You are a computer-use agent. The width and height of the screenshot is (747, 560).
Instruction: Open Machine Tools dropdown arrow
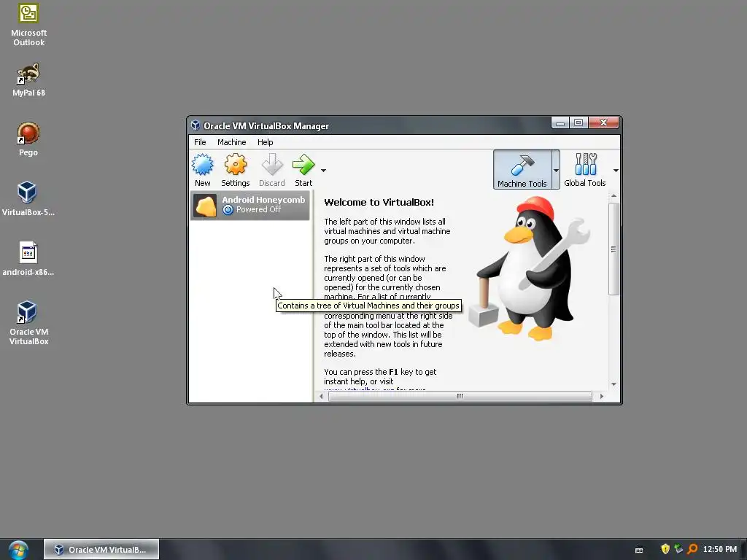pos(556,170)
